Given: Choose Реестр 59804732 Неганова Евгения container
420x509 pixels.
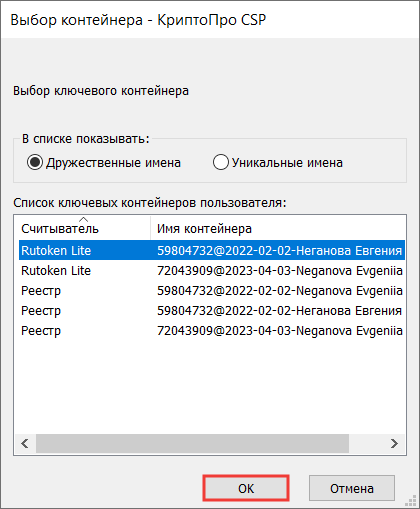Looking at the screenshot, I should [212, 310].
